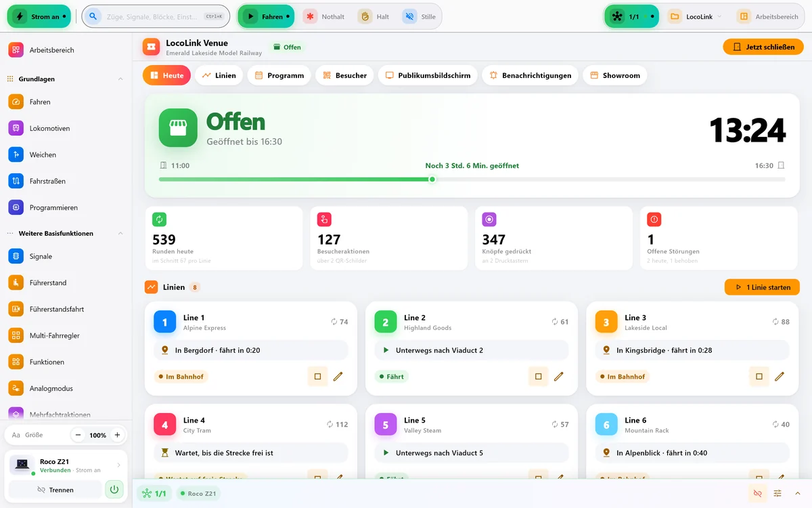
Task: Select Funktionen in the sidebar
Action: click(66, 362)
